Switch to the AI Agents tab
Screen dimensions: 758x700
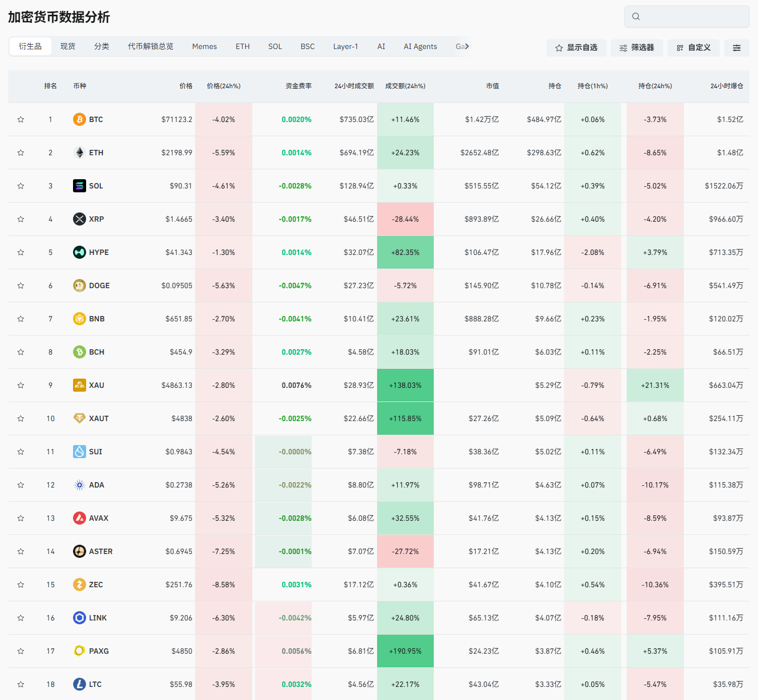420,46
